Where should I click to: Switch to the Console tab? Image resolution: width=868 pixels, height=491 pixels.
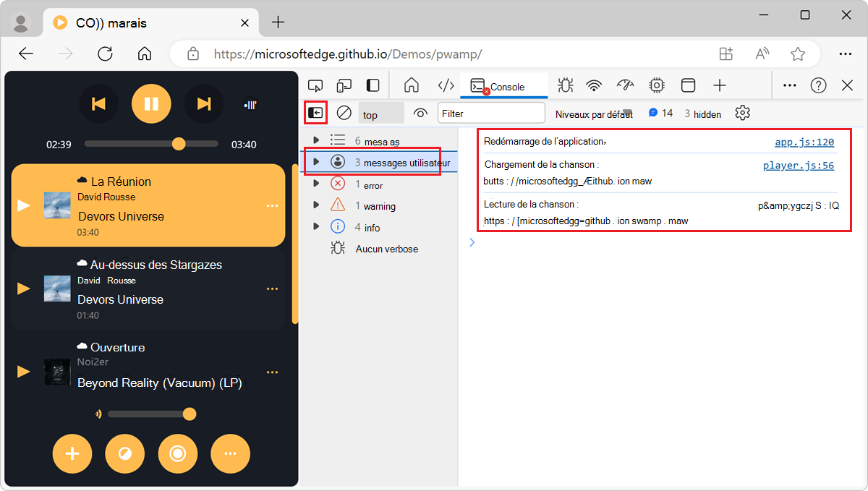[504, 85]
